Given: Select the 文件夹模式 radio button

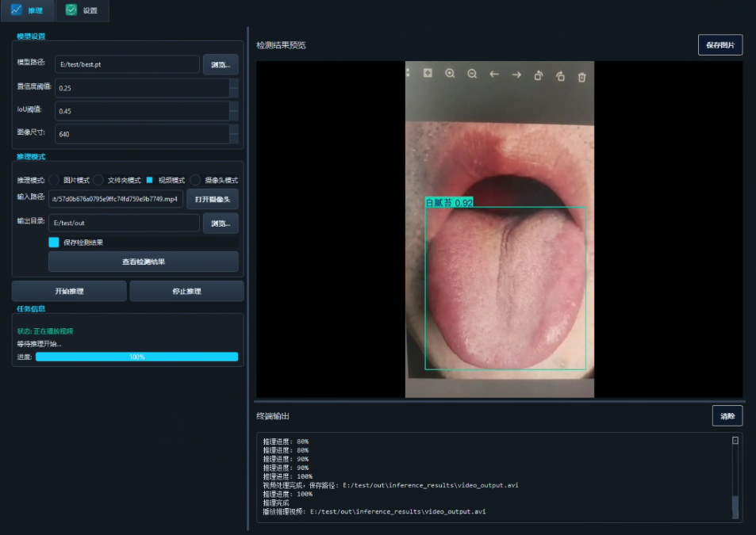Looking at the screenshot, I should 98,180.
